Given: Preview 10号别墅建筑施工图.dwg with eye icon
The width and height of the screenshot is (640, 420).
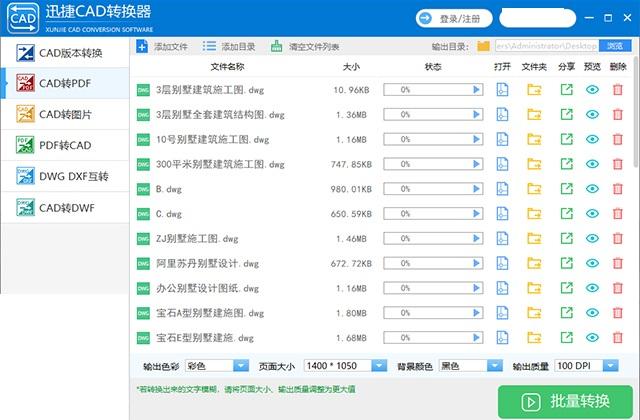Looking at the screenshot, I should coord(592,139).
